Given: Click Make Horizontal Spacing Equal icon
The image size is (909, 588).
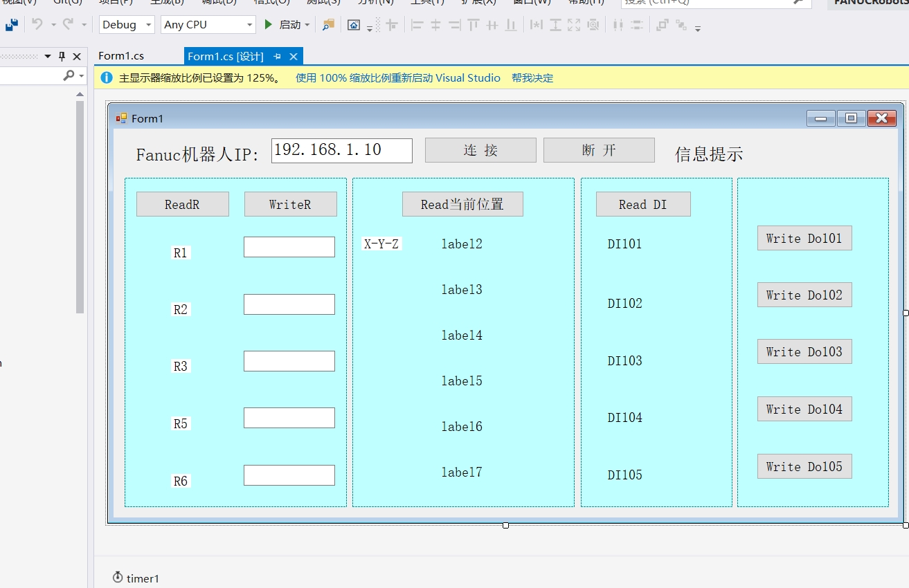Looking at the screenshot, I should coord(618,25).
